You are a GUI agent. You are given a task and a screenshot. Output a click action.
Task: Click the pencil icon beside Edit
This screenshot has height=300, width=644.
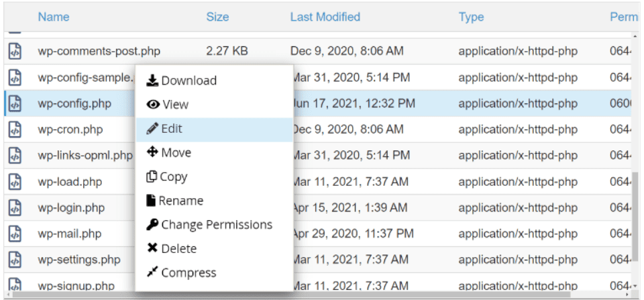tap(152, 129)
